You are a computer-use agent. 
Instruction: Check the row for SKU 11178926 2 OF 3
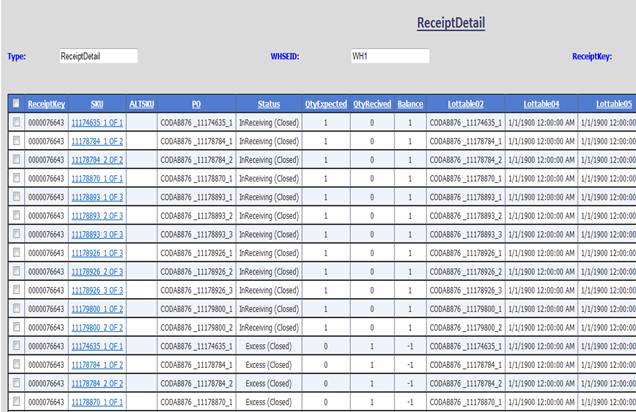tap(16, 271)
